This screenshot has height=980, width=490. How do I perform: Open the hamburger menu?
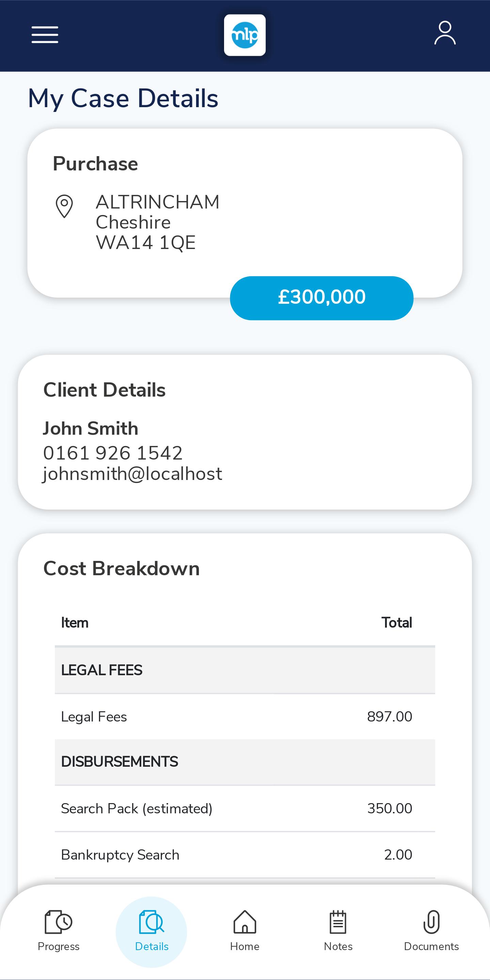pyautogui.click(x=45, y=35)
